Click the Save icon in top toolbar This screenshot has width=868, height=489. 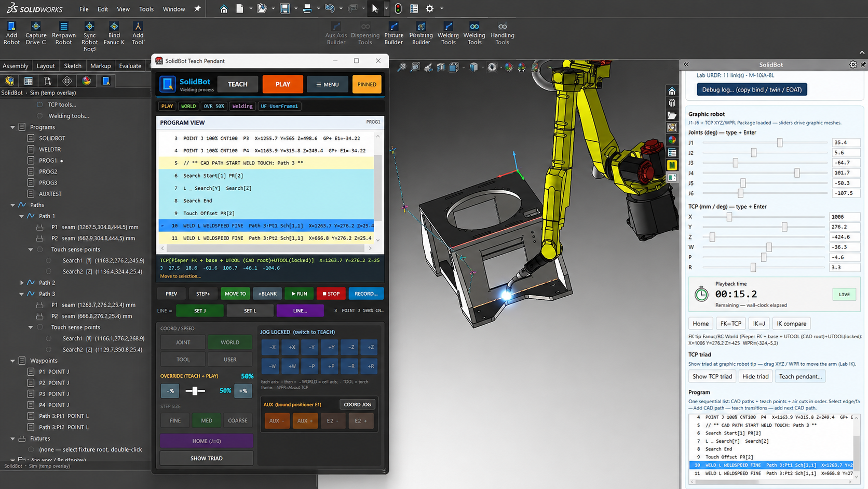(x=285, y=9)
